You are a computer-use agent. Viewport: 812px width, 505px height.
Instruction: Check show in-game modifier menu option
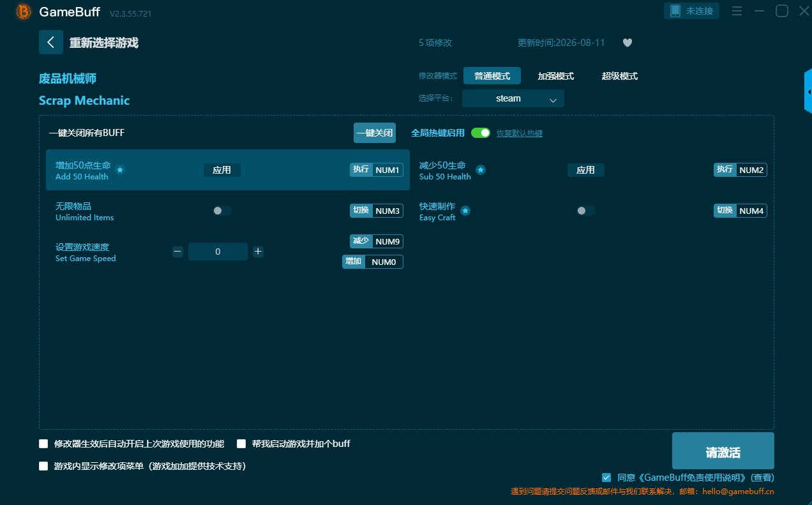point(43,466)
